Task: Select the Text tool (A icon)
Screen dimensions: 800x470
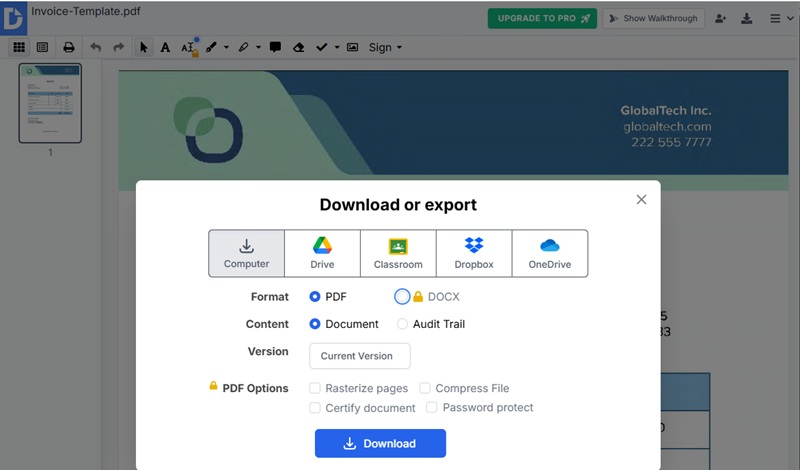Action: (x=165, y=47)
